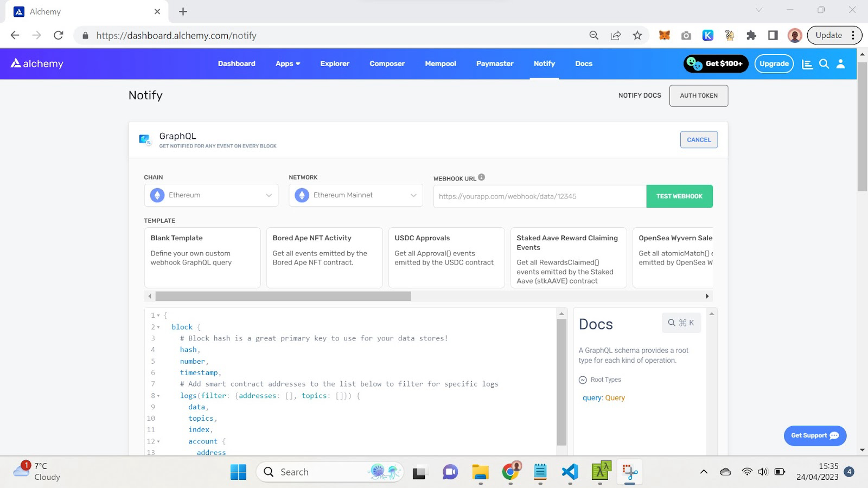Collapse the Root Types section
This screenshot has width=868, height=488.
(583, 380)
